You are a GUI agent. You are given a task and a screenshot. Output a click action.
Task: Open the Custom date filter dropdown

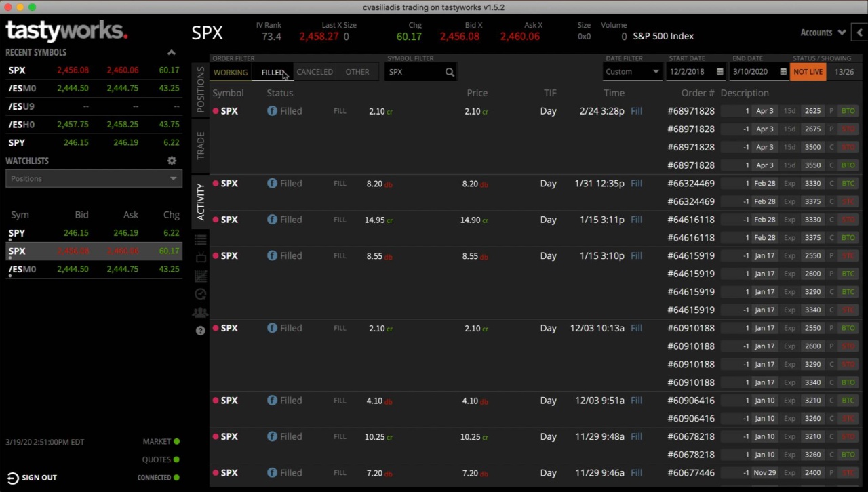(632, 72)
